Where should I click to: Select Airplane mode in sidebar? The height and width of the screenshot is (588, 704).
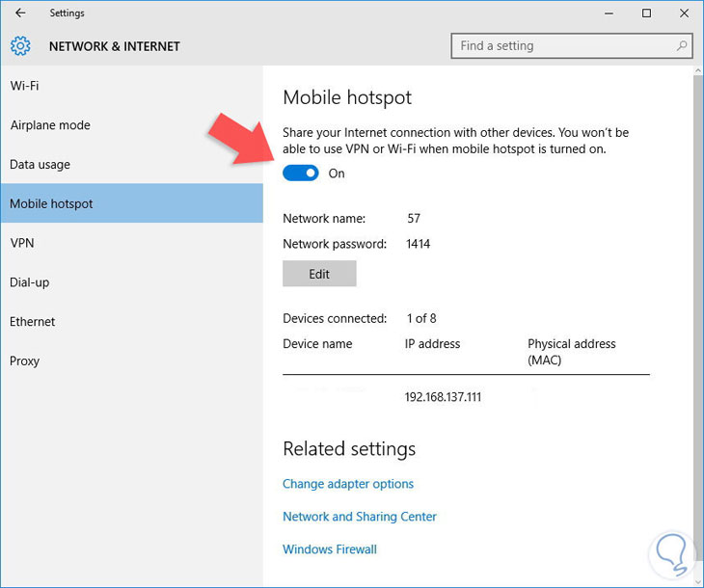[131, 124]
